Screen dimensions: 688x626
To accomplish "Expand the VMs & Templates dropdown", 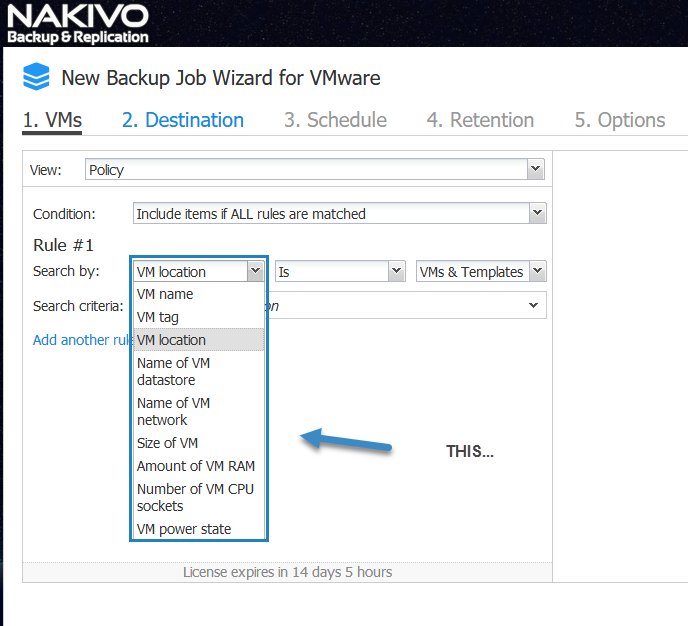I will [481, 271].
